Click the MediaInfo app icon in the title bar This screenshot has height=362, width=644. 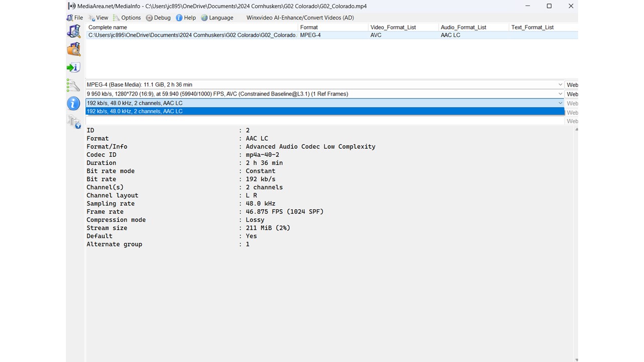click(71, 6)
